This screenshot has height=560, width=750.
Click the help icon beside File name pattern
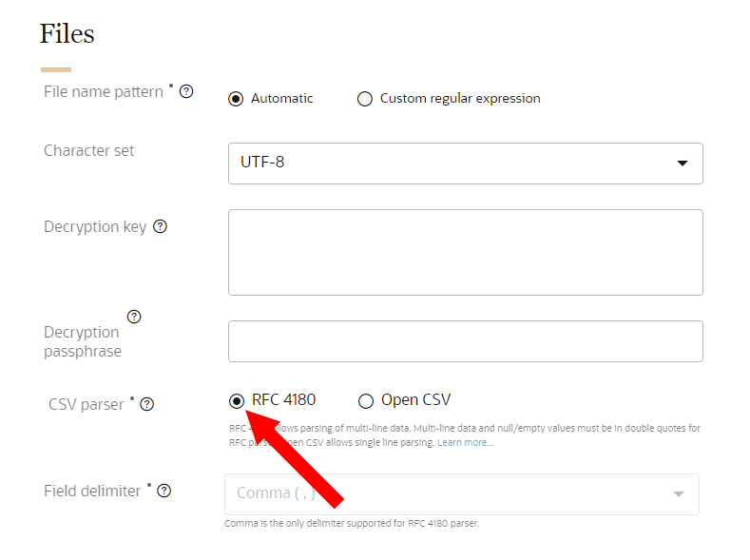(186, 92)
